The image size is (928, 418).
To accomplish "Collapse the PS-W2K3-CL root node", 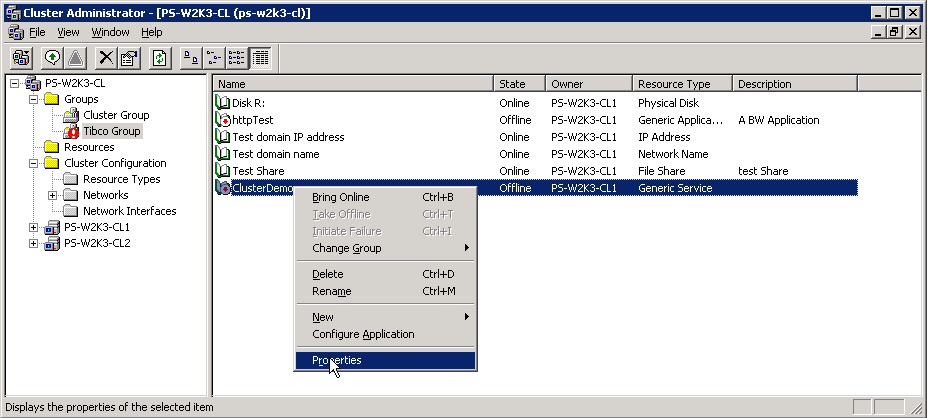I will [15, 83].
